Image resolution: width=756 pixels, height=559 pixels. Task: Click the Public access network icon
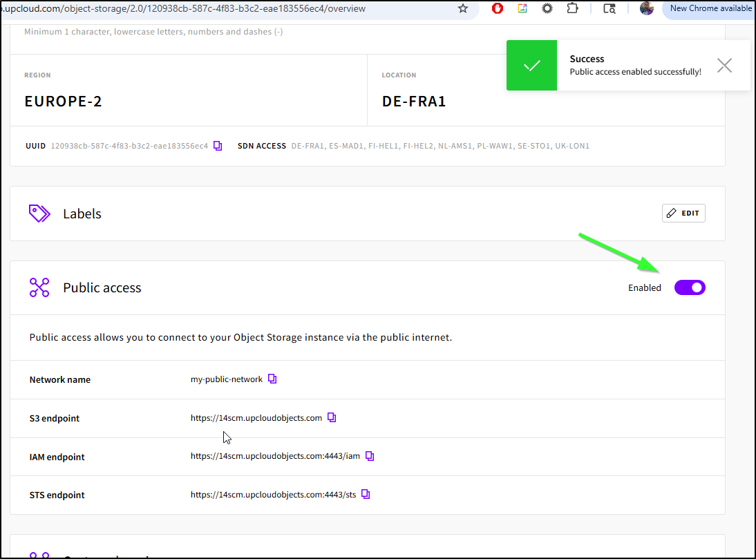[x=39, y=287]
